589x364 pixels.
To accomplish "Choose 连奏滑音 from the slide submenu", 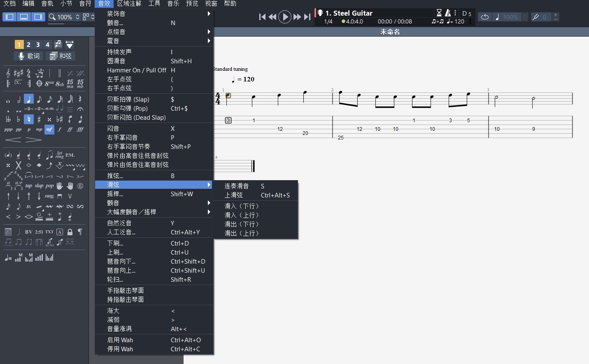I will click(237, 186).
